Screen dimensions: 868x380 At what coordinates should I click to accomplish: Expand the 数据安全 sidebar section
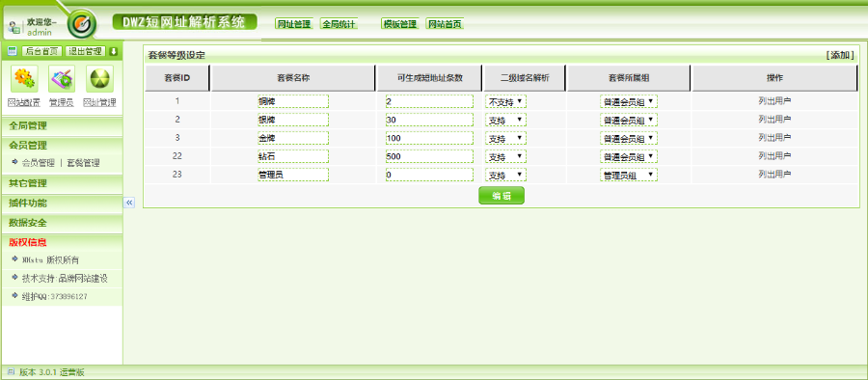coord(62,223)
